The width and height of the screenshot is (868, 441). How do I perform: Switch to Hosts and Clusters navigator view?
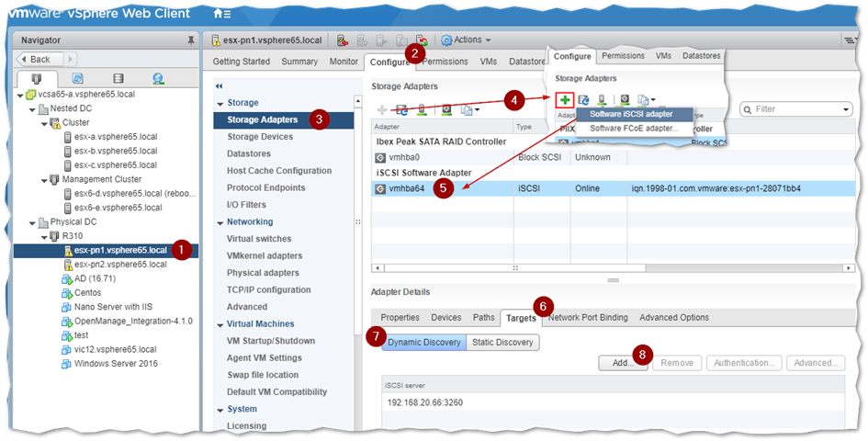(37, 79)
